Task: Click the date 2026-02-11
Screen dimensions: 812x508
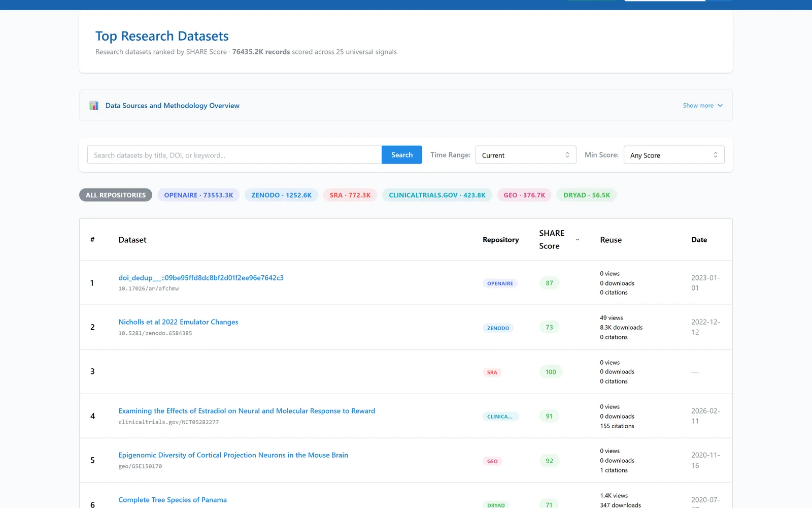Action: 705,416
